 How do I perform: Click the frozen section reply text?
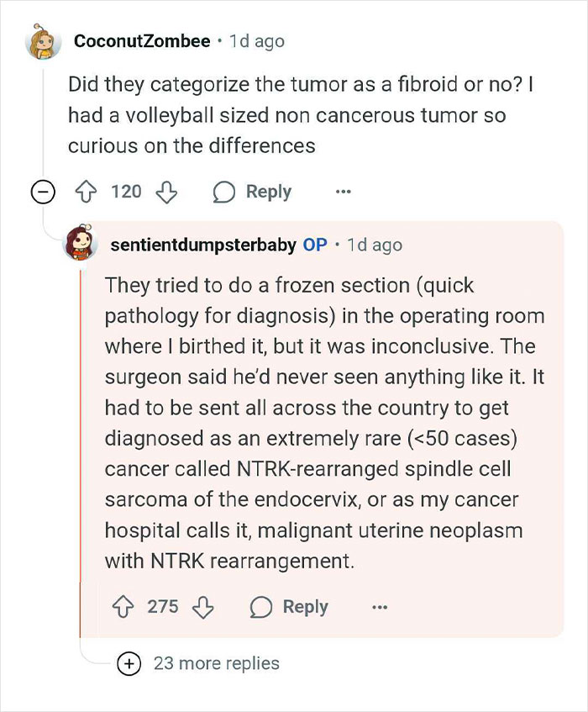coord(323,423)
